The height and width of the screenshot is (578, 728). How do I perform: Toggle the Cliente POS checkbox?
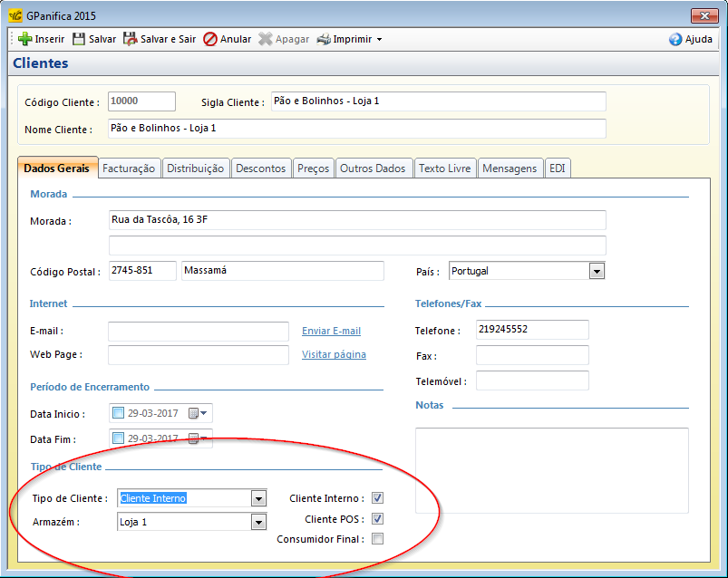click(377, 519)
